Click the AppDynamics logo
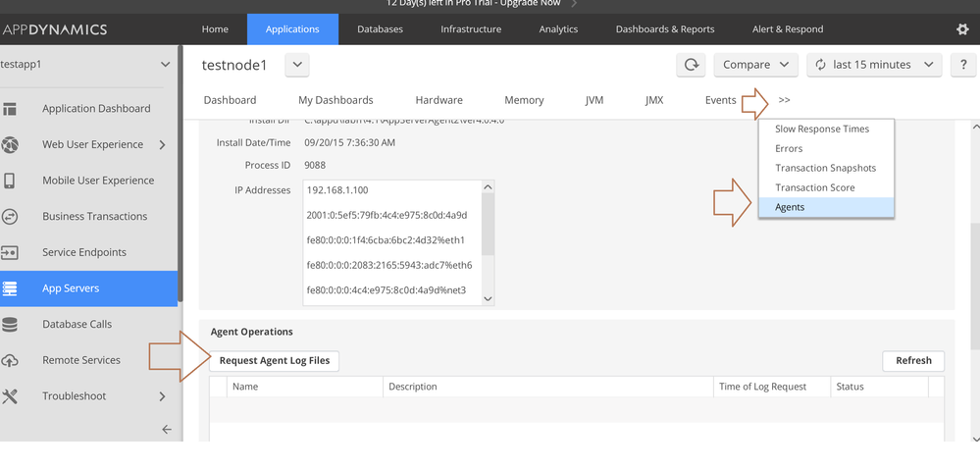 54,29
